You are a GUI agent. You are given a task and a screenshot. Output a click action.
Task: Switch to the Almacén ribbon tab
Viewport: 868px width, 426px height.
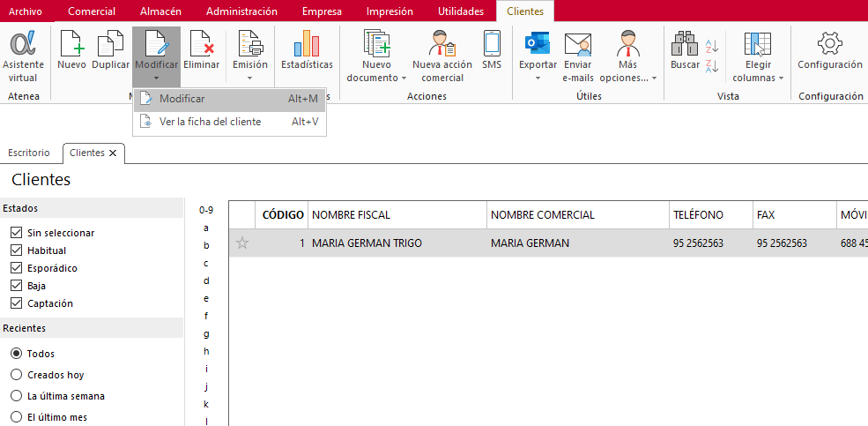point(160,11)
